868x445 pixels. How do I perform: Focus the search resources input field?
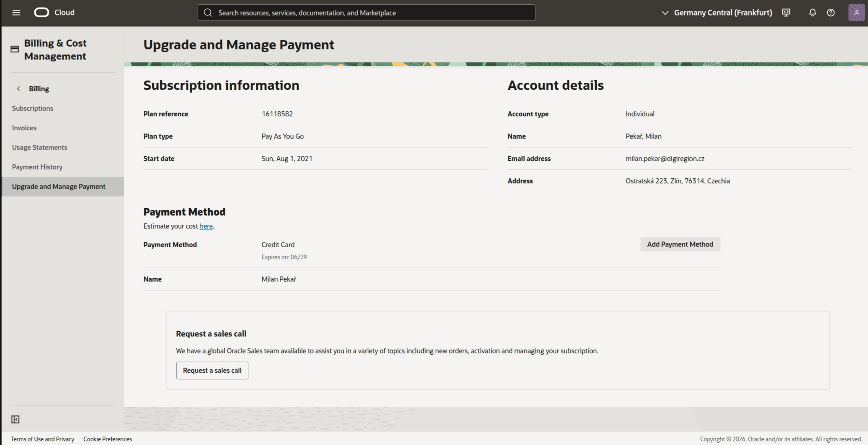click(366, 13)
